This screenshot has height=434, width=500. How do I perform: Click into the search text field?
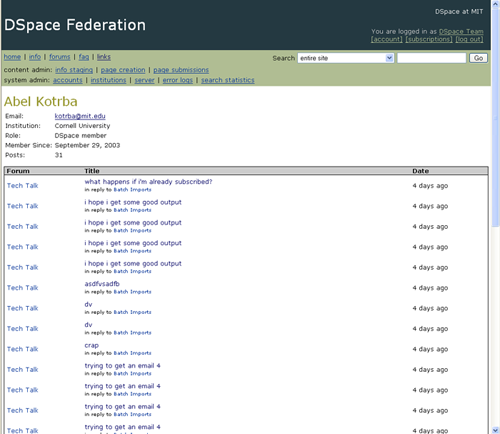[431, 58]
